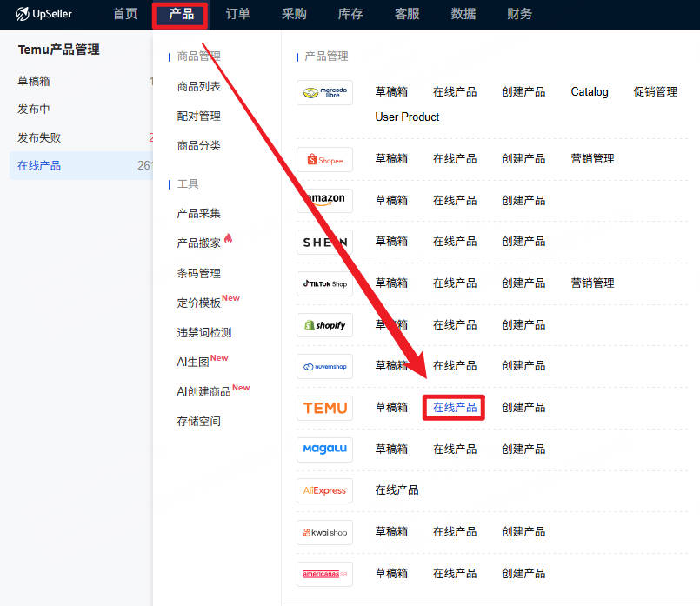Open the 违禁词检测 tool

tap(204, 332)
